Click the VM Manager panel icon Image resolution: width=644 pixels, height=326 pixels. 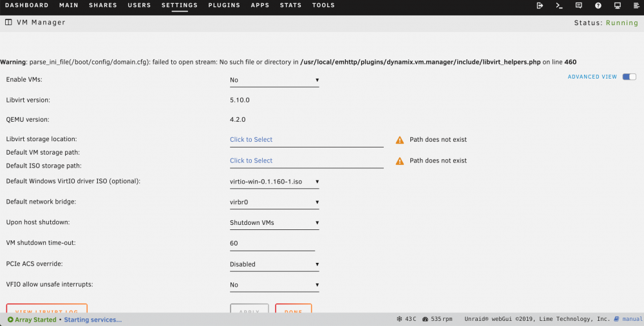[8, 22]
